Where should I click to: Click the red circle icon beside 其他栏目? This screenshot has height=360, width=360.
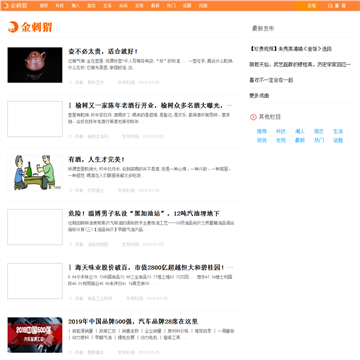tap(253, 117)
